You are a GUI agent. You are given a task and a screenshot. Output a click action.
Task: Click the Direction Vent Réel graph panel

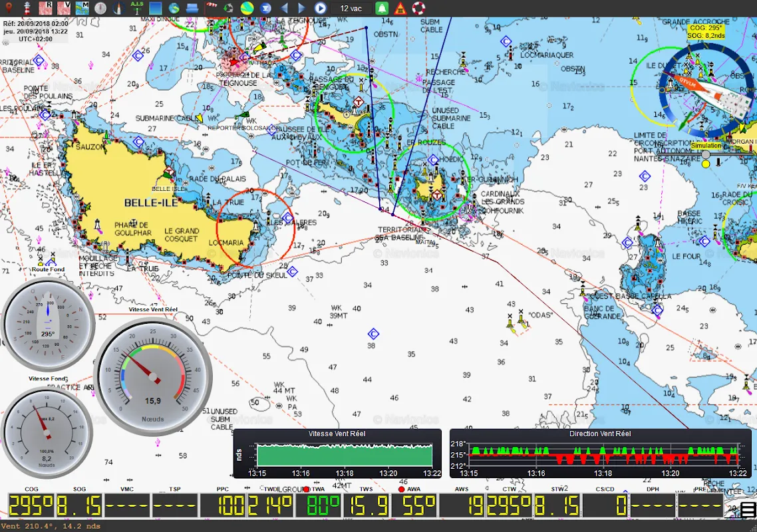(x=600, y=454)
